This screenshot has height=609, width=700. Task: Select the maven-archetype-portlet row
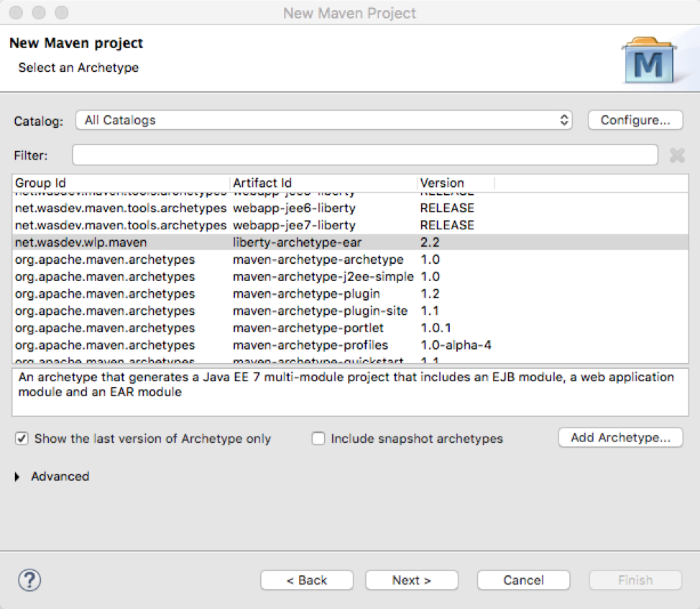click(350, 328)
